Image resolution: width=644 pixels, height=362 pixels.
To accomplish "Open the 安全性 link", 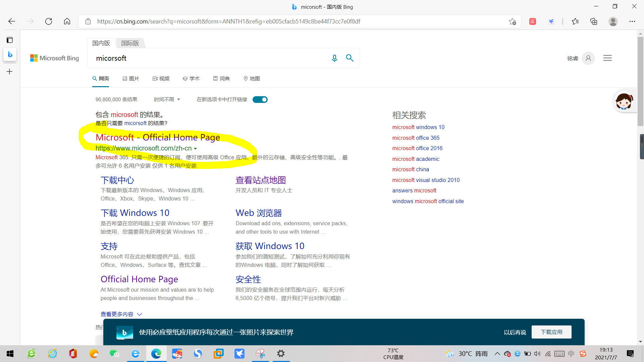I will click(x=248, y=279).
